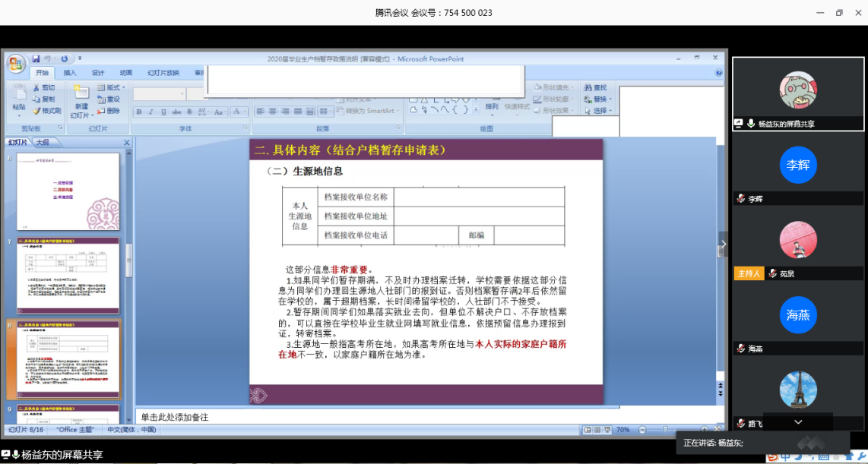This screenshot has width=868, height=464.
Task: Switch to the Insert (插入) ribbon tab
Action: [x=70, y=73]
